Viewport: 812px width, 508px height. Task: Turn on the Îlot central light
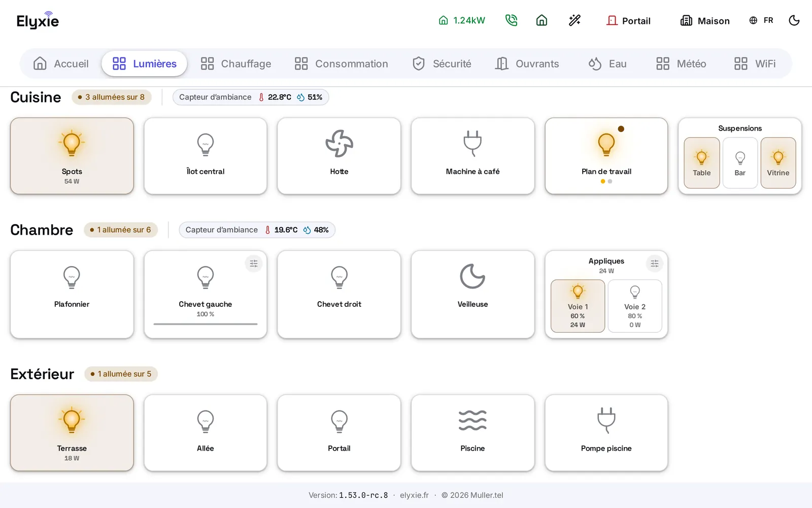coord(206,156)
